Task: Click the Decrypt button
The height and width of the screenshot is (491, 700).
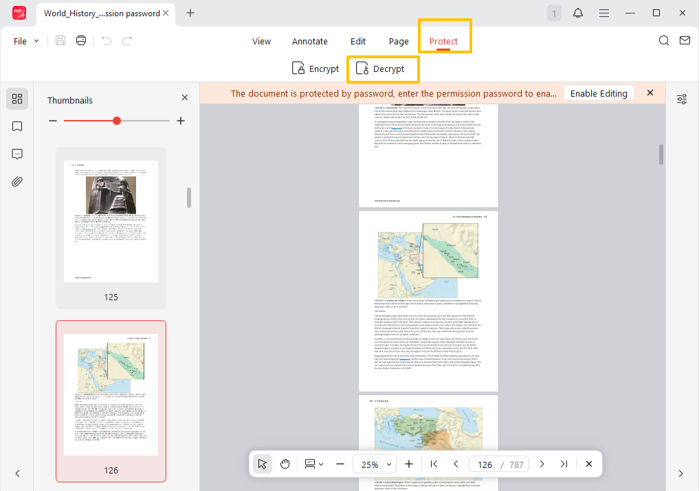Action: click(381, 69)
